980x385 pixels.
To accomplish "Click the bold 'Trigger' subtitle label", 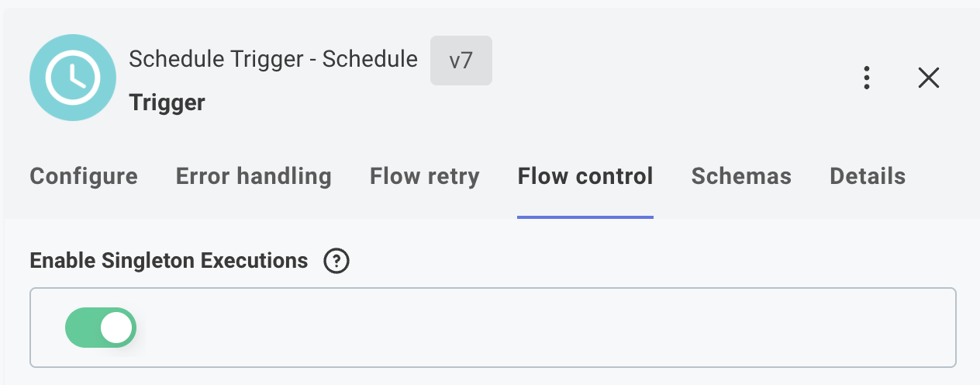I will click(167, 102).
